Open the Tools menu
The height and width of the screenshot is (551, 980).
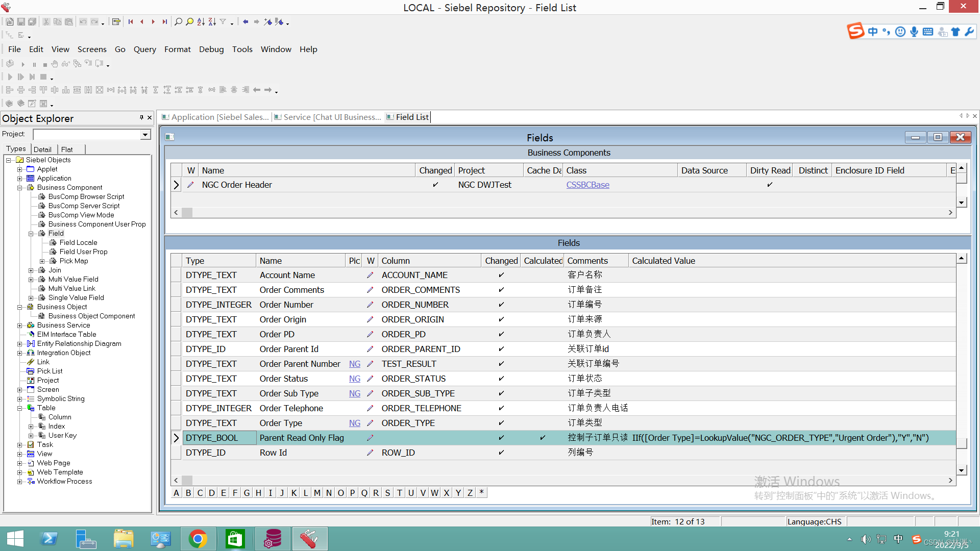tap(242, 49)
